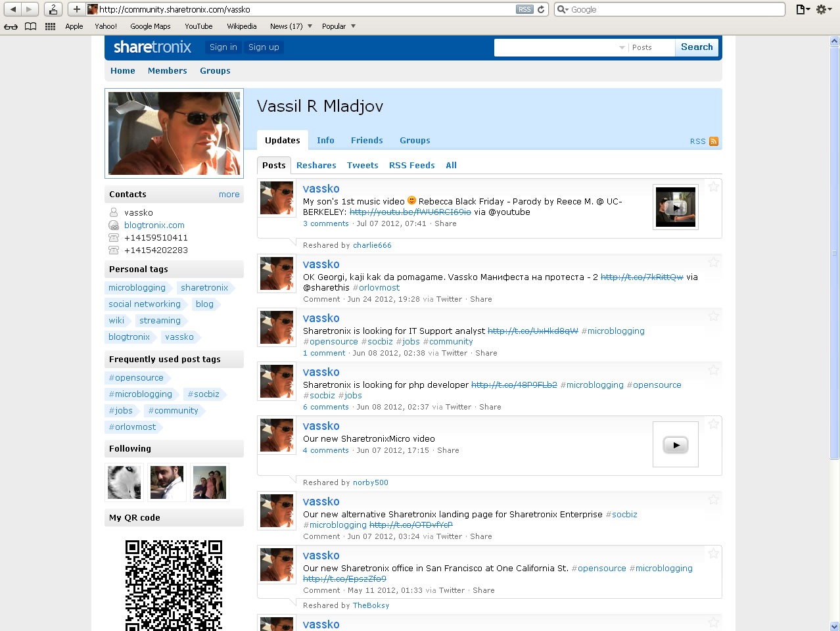
Task: Click the Search button
Action: click(697, 47)
